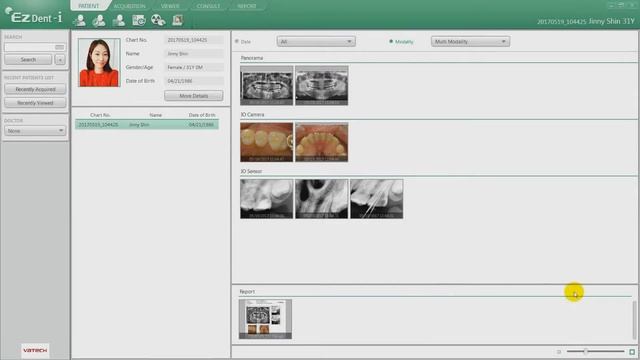Viewport: 640px width, 360px height.
Task: Open the first IO Sensor thumbnail
Action: [x=267, y=199]
